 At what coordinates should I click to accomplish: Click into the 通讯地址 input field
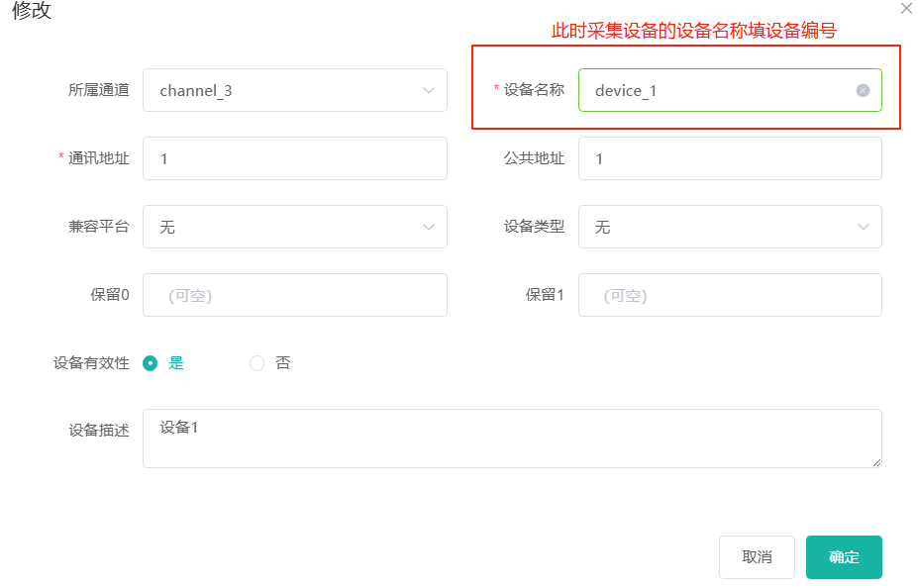[294, 158]
